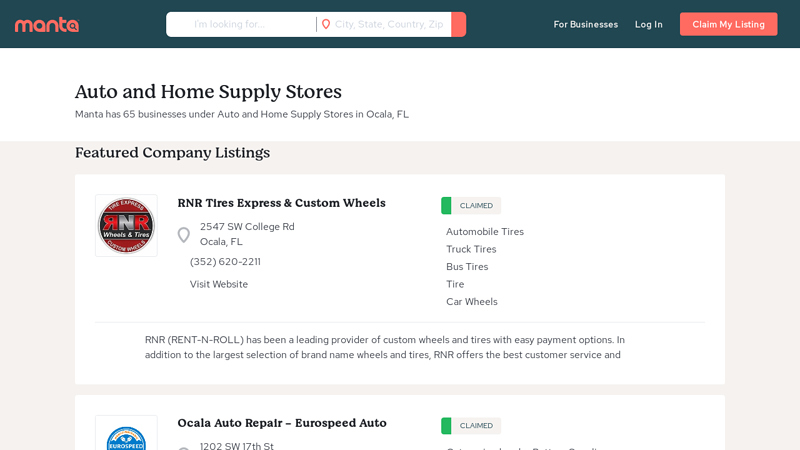Visit Website of RNR Tires Express
800x450 pixels.
point(219,284)
